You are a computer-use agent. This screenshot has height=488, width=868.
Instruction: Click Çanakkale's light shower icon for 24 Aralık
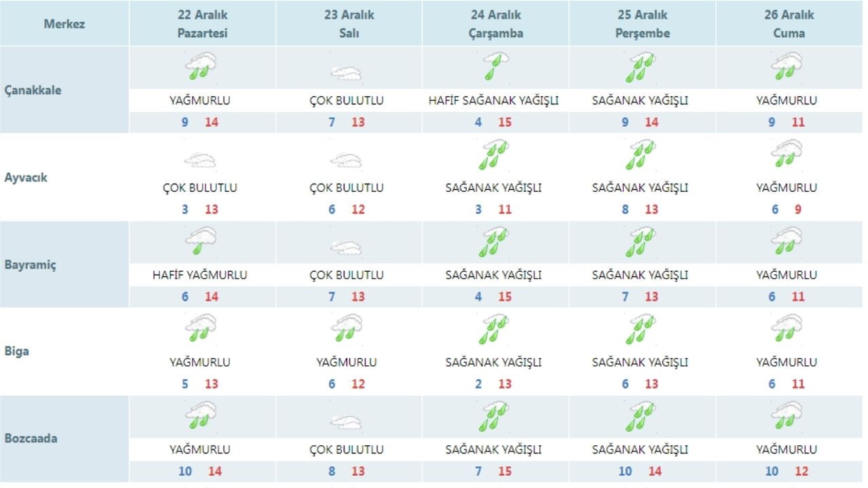point(495,67)
